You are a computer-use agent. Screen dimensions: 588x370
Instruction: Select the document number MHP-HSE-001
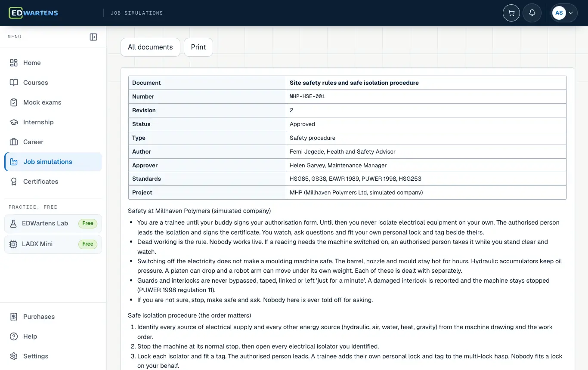coord(307,97)
